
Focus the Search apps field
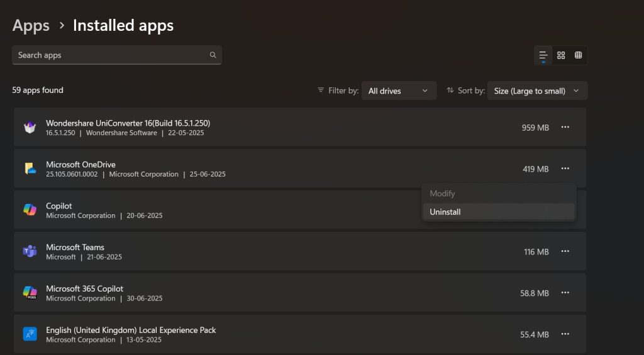117,55
